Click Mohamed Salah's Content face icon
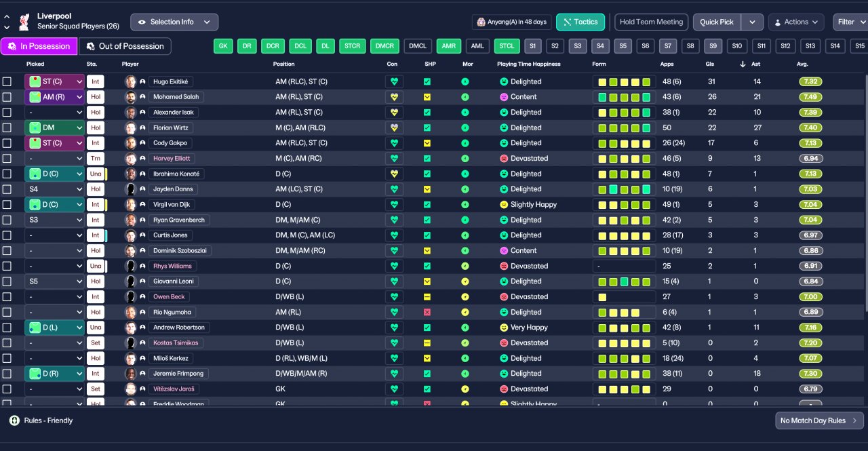 click(504, 97)
